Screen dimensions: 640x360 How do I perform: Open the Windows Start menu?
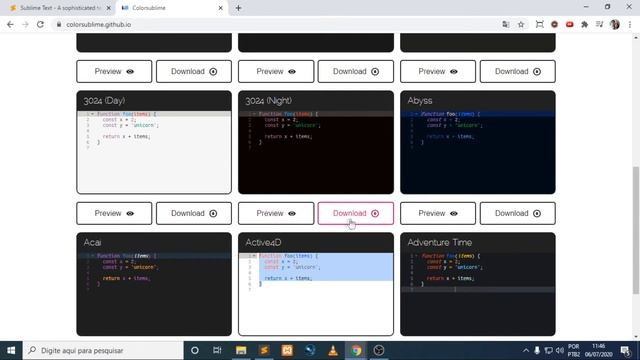tap(11, 350)
